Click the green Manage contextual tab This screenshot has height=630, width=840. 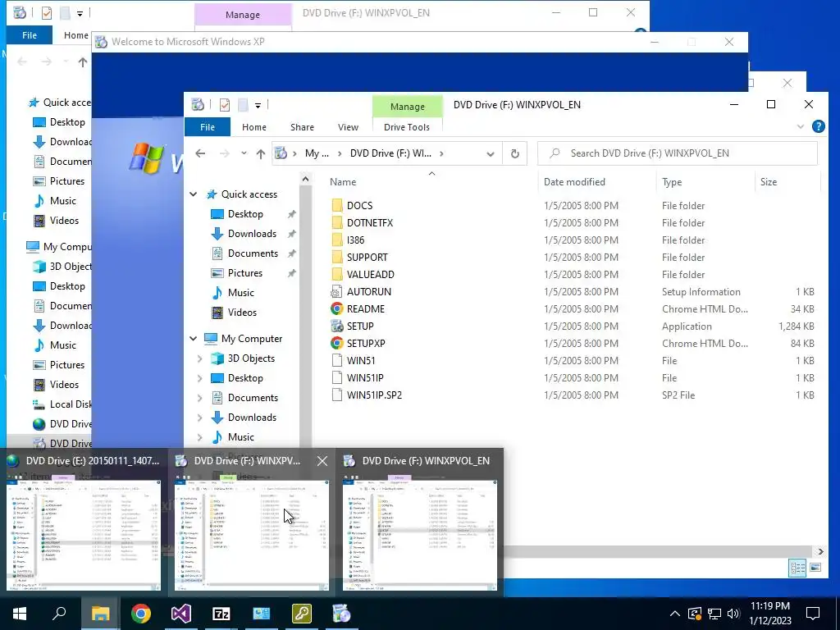407,106
